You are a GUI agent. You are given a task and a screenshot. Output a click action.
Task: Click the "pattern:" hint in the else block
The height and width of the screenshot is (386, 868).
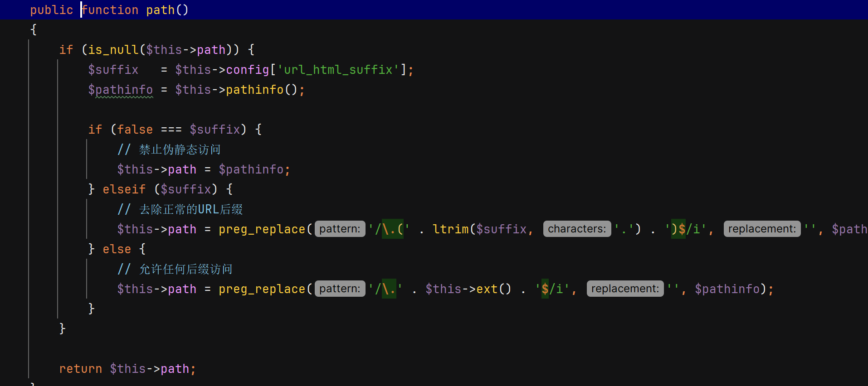click(340, 289)
